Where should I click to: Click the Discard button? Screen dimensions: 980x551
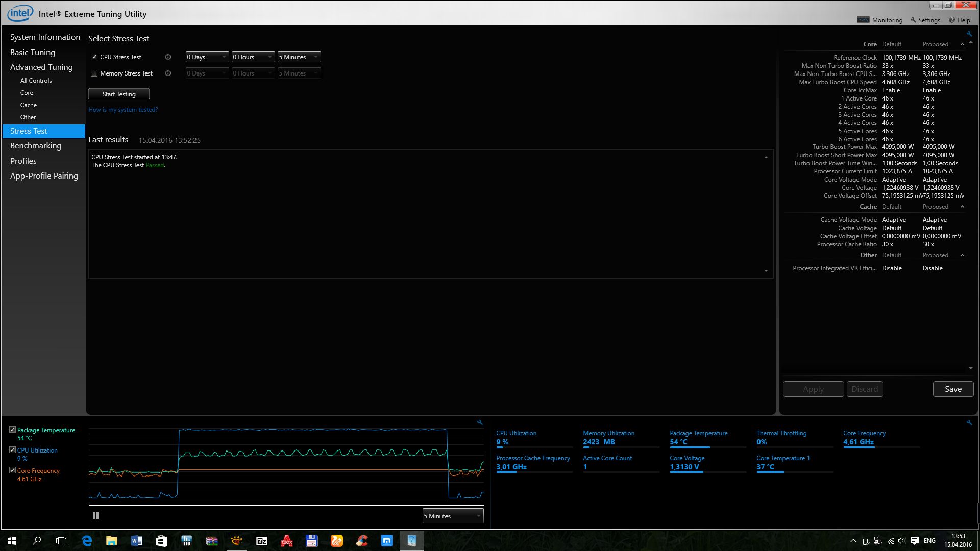click(865, 389)
